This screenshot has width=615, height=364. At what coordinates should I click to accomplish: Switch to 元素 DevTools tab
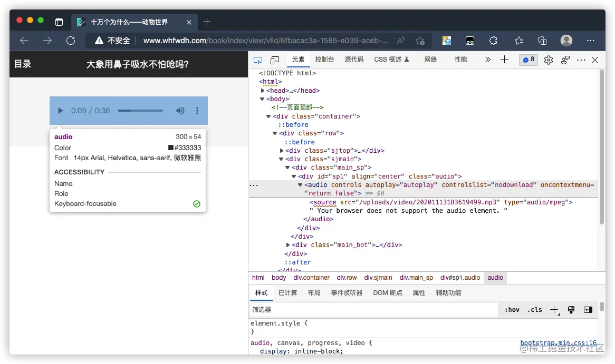(298, 60)
